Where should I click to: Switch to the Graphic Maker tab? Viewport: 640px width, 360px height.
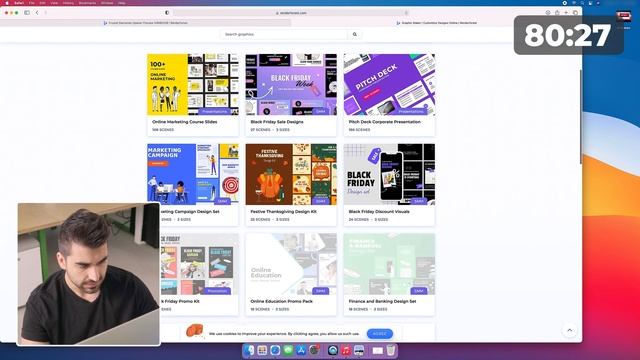437,23
